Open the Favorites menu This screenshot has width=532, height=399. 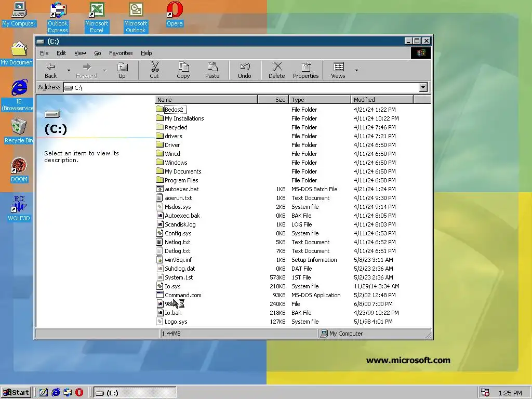[x=121, y=53]
